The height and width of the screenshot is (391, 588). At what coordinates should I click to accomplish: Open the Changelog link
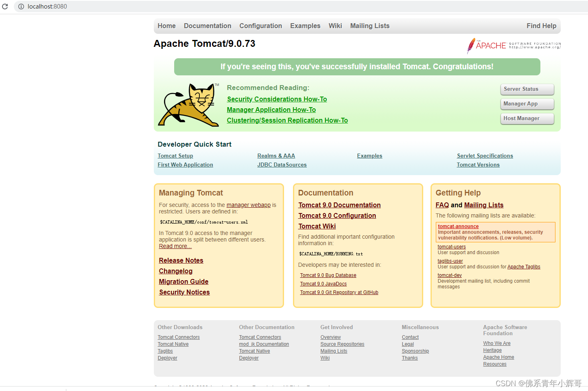click(176, 271)
